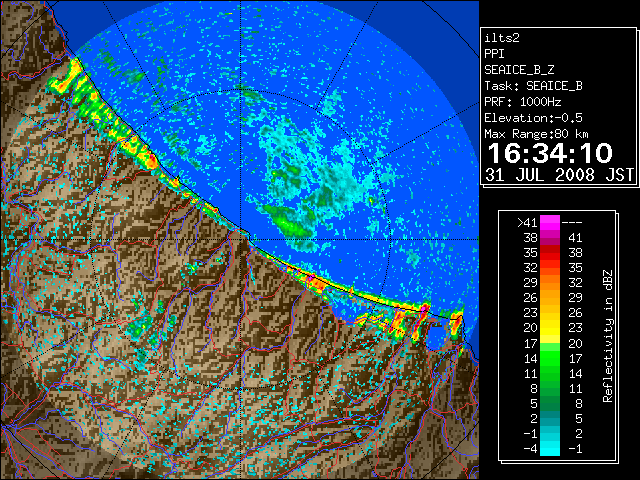Pick the orange 29–32 dBZ legend swatch
This screenshot has height=480, width=640.
pos(549,282)
